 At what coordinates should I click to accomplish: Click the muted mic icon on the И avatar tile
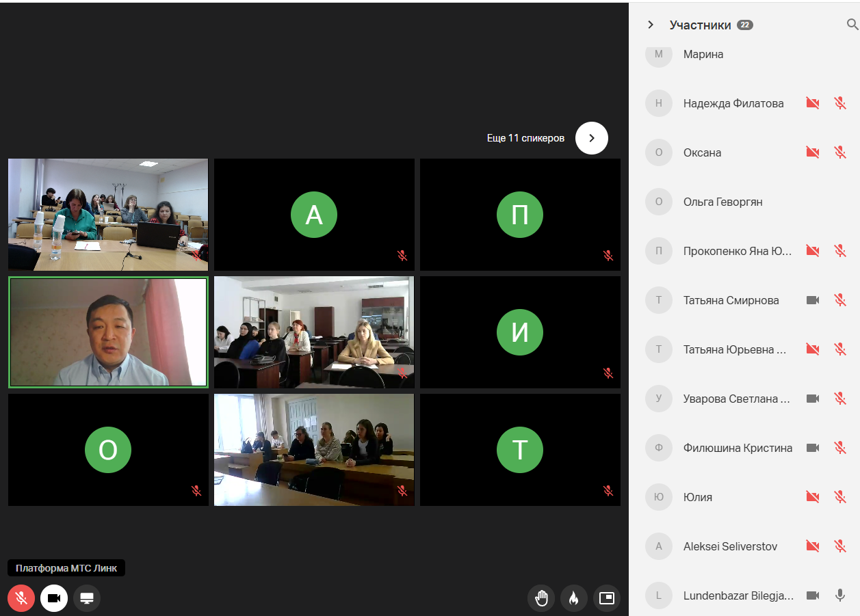[608, 373]
